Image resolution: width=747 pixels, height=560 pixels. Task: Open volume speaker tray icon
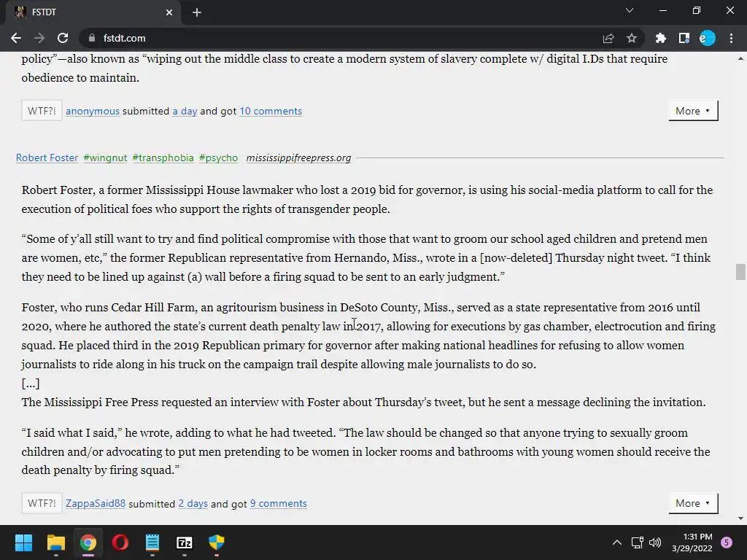[655, 542]
